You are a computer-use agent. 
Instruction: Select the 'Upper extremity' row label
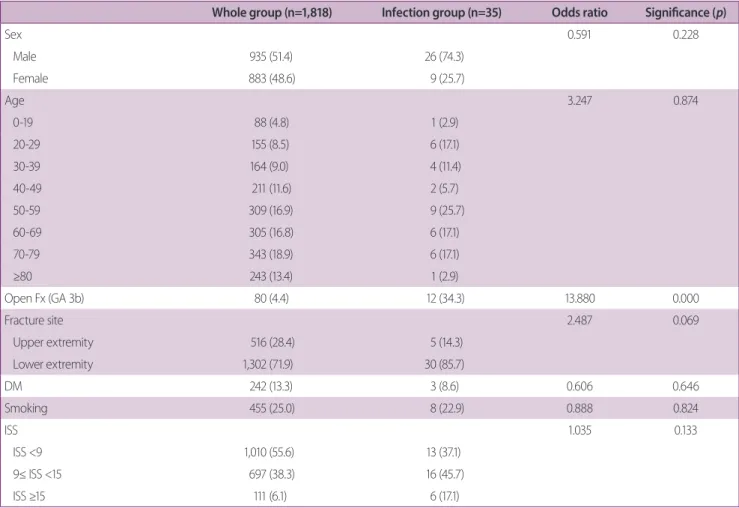53,343
